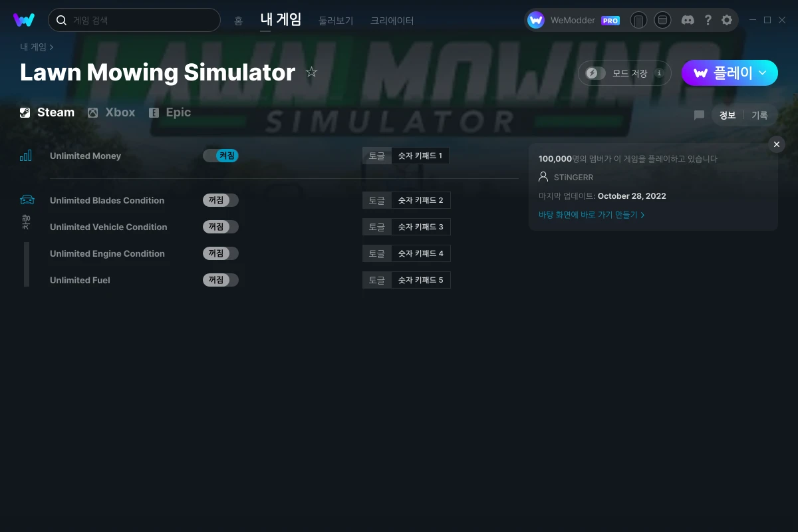Maximize the WeMod window

[767, 20]
